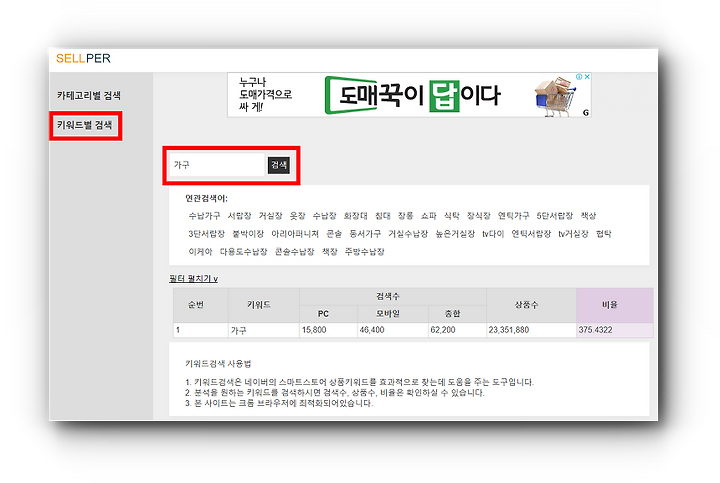Image resolution: width=720 pixels, height=483 pixels.
Task: Close the banner ad with X icon
Action: [x=587, y=77]
